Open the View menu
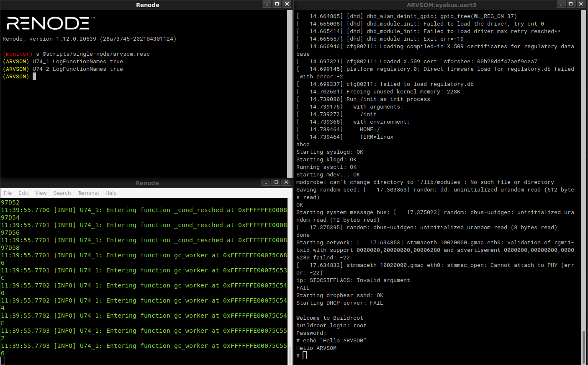 point(41,193)
